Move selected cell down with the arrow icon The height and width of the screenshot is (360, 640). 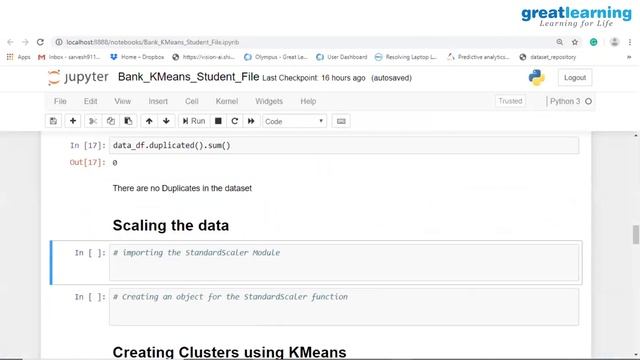pos(166,121)
